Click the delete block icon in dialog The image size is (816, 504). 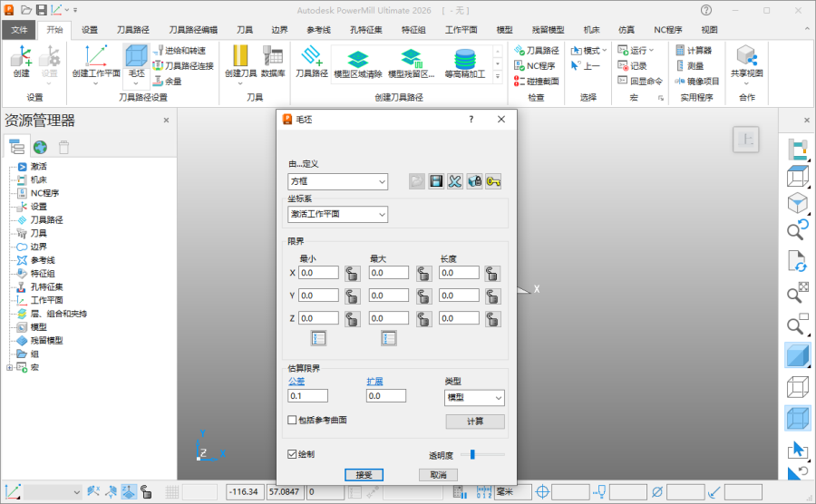pyautogui.click(x=455, y=181)
